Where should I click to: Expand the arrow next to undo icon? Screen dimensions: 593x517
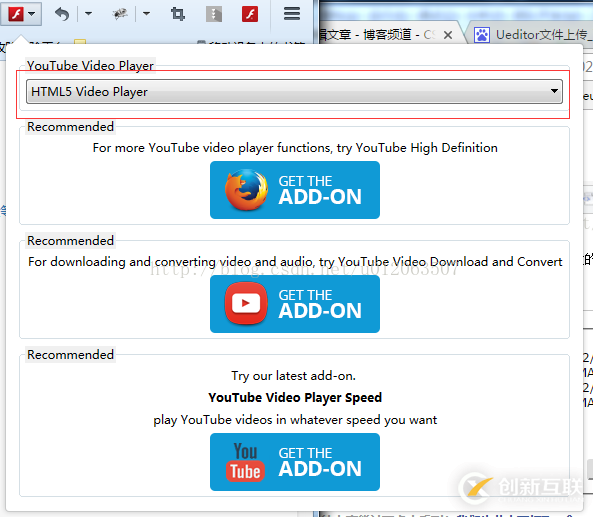coord(88,14)
